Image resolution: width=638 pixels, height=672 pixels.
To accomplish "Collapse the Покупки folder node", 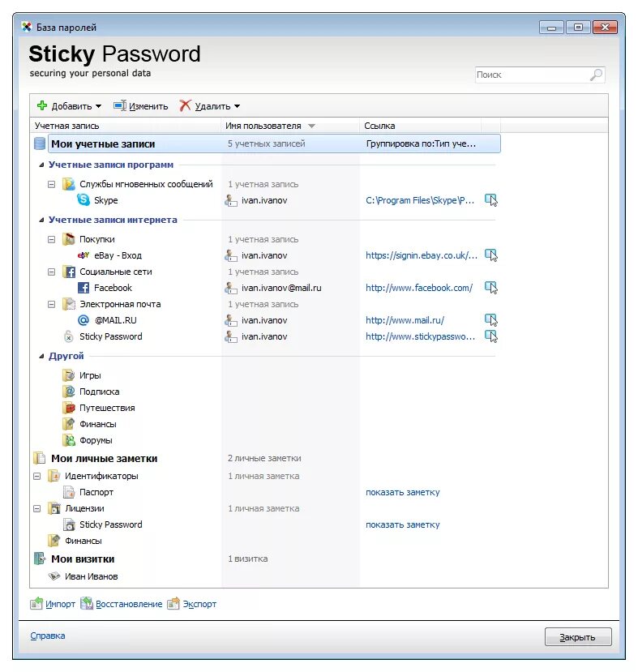I will 51,239.
